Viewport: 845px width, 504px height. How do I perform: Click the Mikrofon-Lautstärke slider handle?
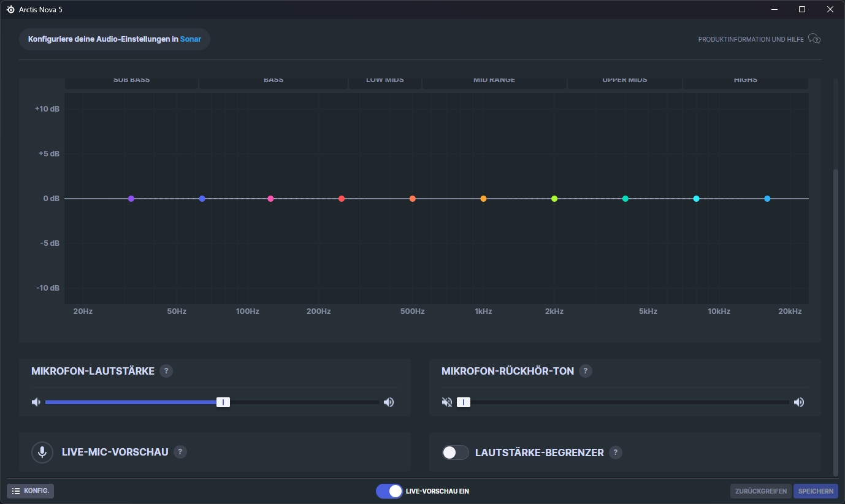[x=223, y=402]
